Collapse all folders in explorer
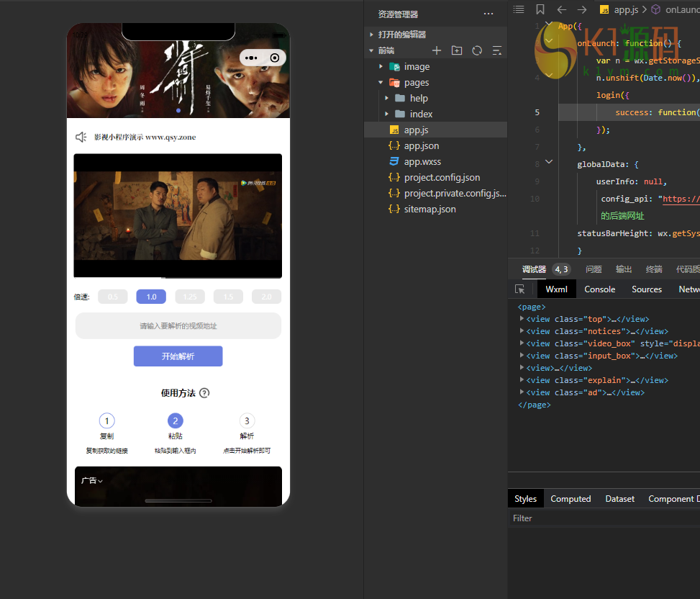Viewport: 700px width, 599px height. tap(496, 50)
